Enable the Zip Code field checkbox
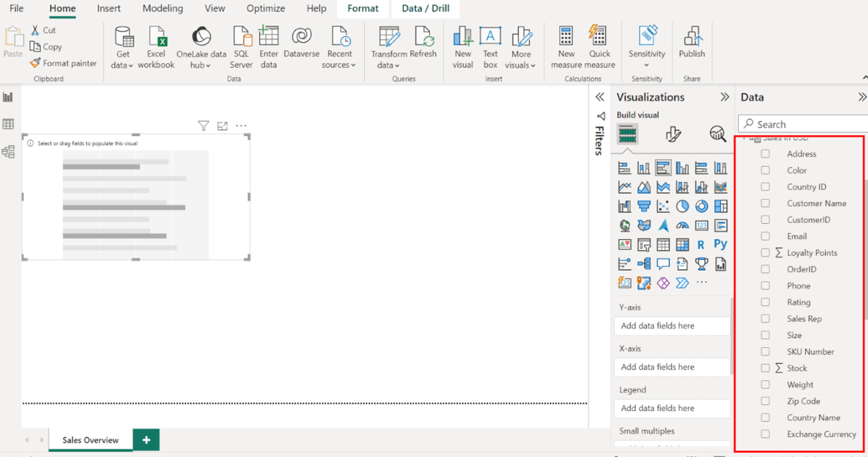 (765, 401)
